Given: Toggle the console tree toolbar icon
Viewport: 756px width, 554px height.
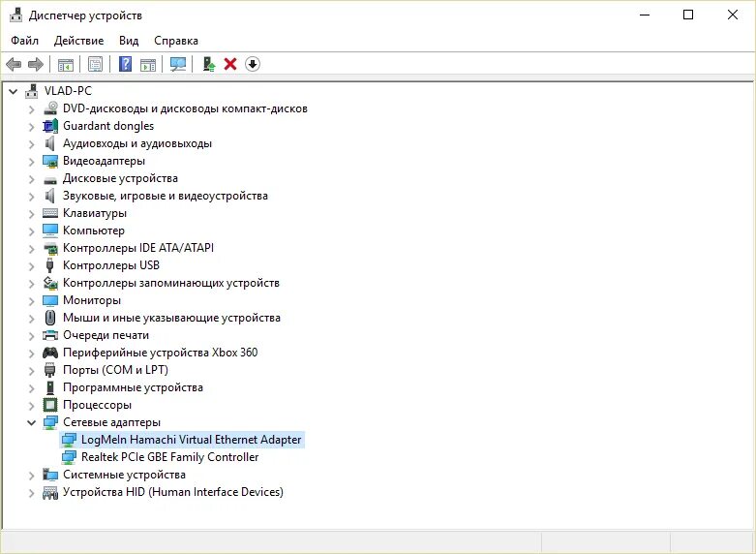Looking at the screenshot, I should tap(66, 64).
